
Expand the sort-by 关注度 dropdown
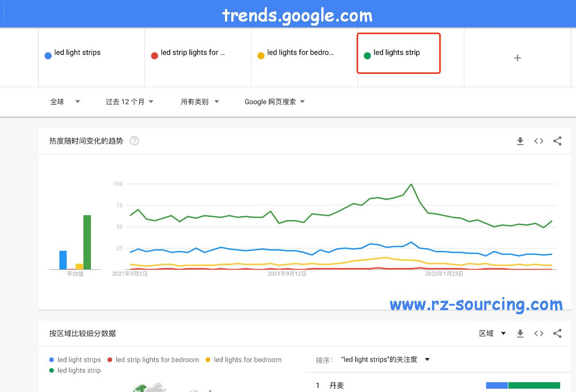coord(386,360)
